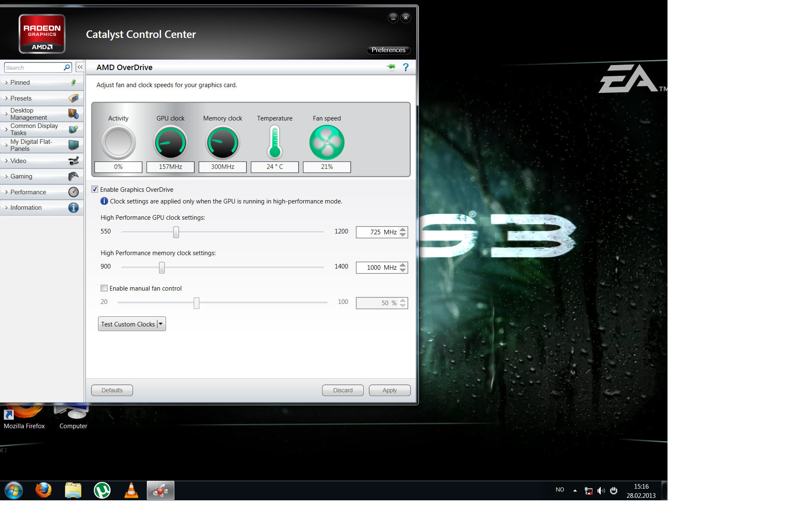Click the GPU clock gauge dial

[171, 143]
